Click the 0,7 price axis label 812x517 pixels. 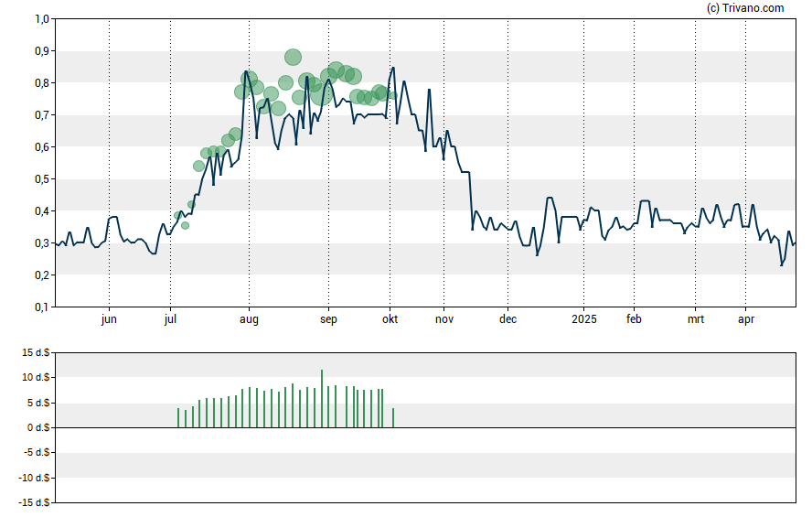pos(42,115)
